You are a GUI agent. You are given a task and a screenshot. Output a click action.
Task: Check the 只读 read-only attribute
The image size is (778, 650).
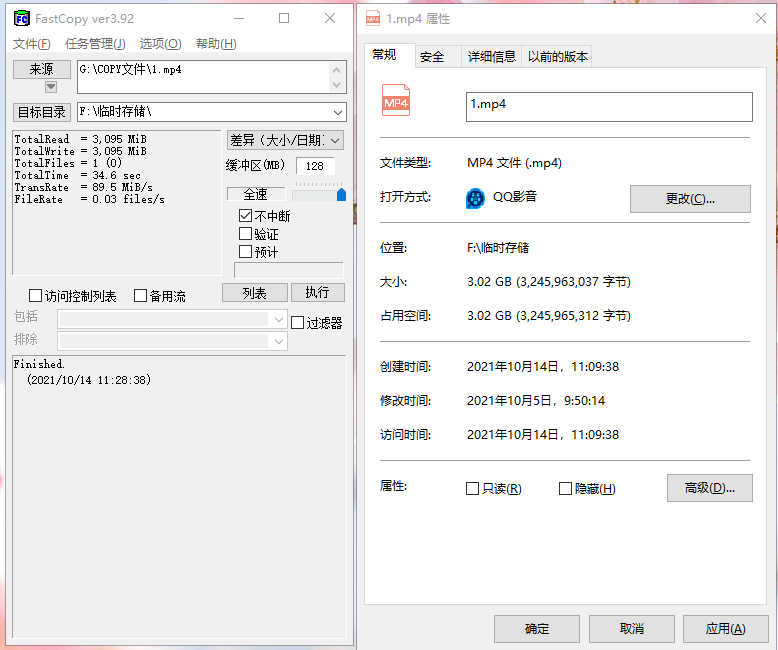[x=472, y=489]
